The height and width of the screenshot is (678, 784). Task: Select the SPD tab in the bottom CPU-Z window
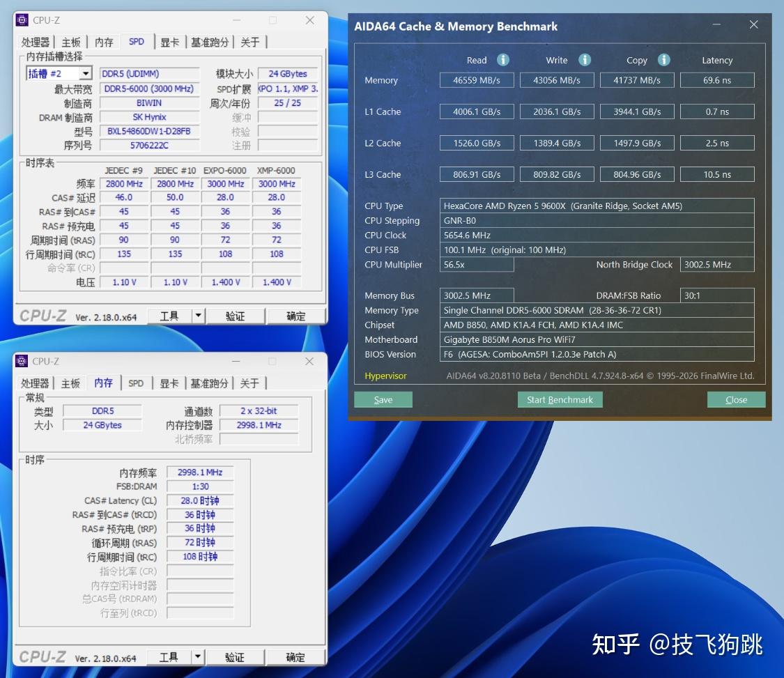click(x=136, y=383)
